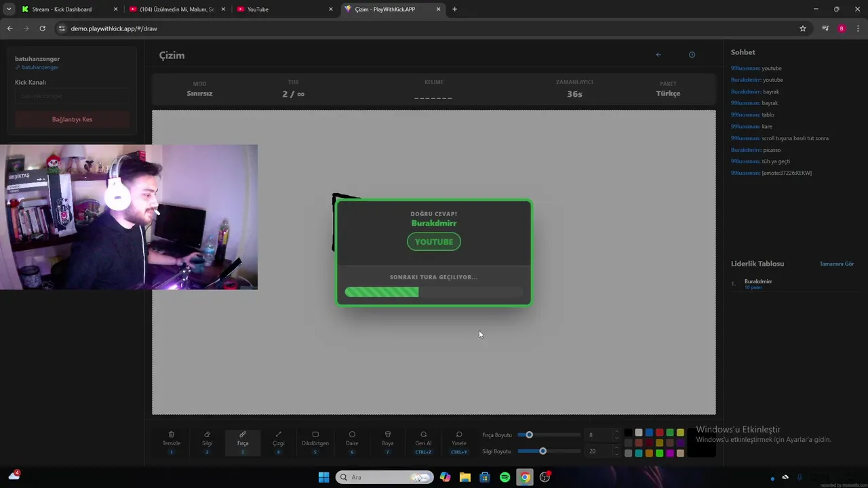Select the Dikdörtgen rectangle tool
Viewport: 868px width, 488px height.
pyautogui.click(x=315, y=443)
